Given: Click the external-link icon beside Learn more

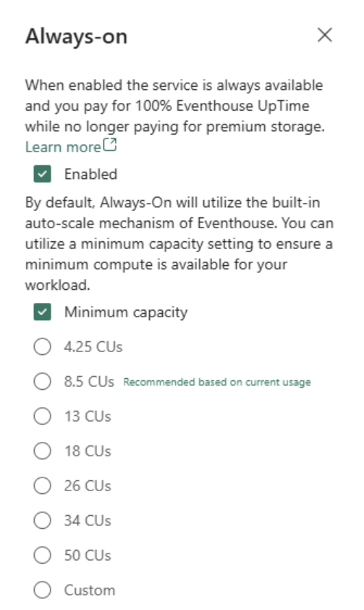Looking at the screenshot, I should pos(109,146).
